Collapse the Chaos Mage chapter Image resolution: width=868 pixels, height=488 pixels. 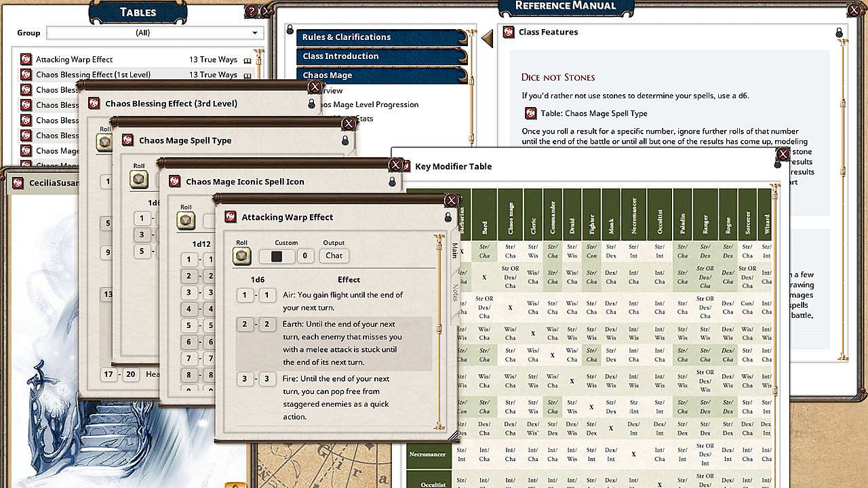point(382,75)
